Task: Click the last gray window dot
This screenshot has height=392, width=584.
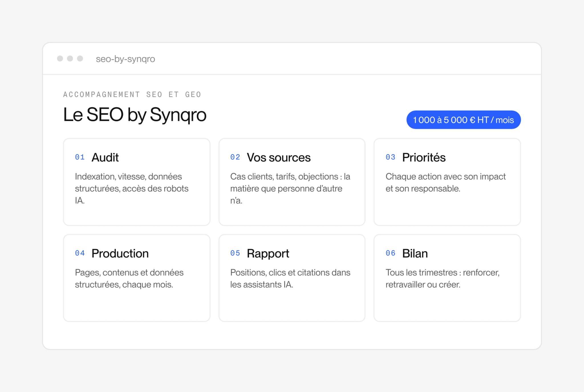Action: click(x=80, y=58)
